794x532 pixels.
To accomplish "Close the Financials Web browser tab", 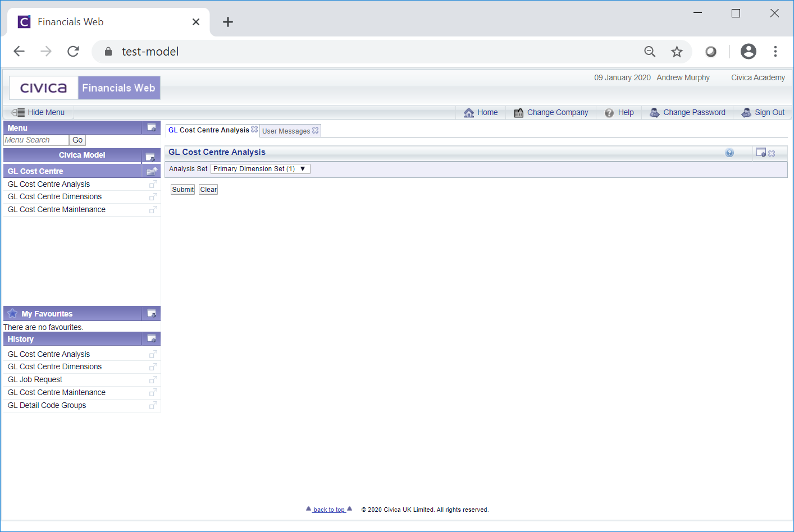I will (x=196, y=22).
